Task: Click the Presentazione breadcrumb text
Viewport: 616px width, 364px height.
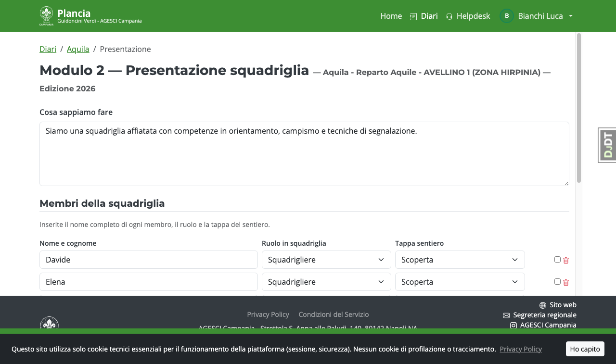Action: [x=125, y=49]
